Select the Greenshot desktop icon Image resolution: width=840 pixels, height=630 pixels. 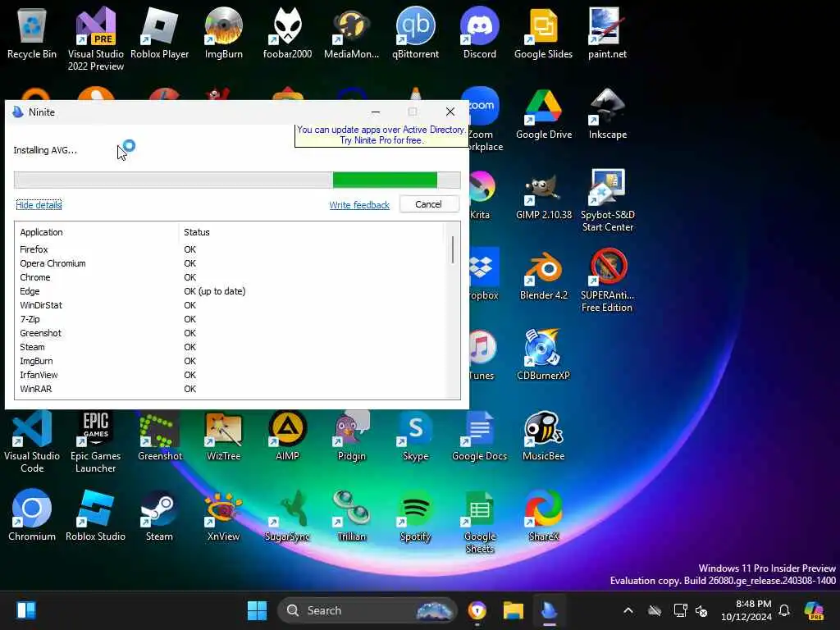[x=160, y=436]
